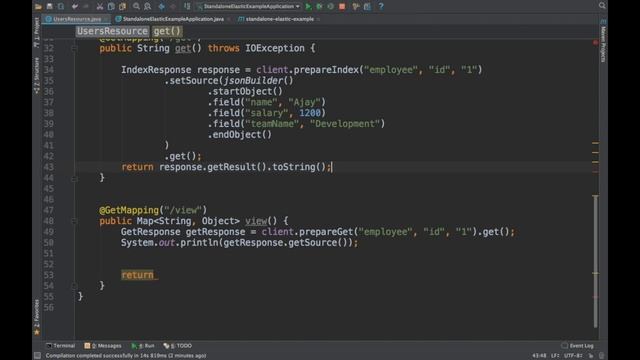Click the Find magnifier icon
Viewport: 640px width, 360px height.
click(136, 6)
